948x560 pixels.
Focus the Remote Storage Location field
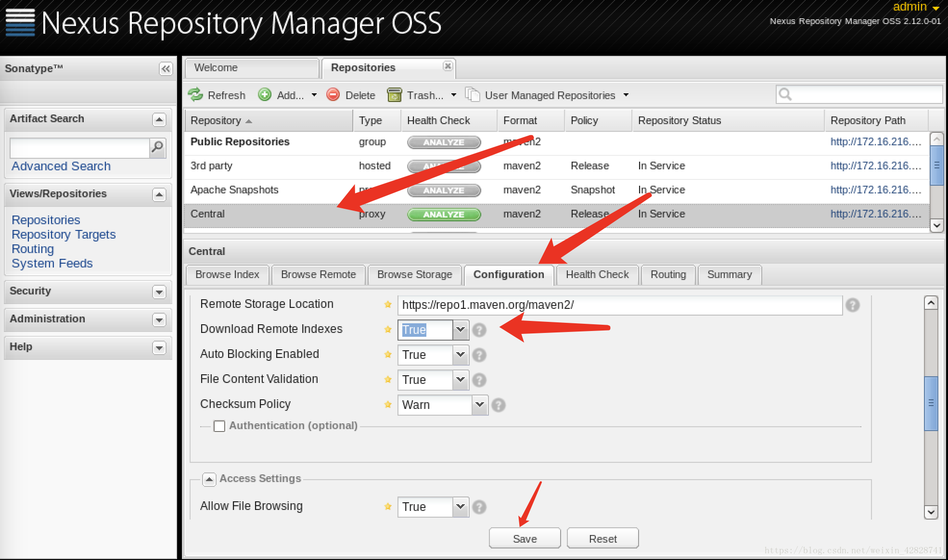pyautogui.click(x=620, y=305)
